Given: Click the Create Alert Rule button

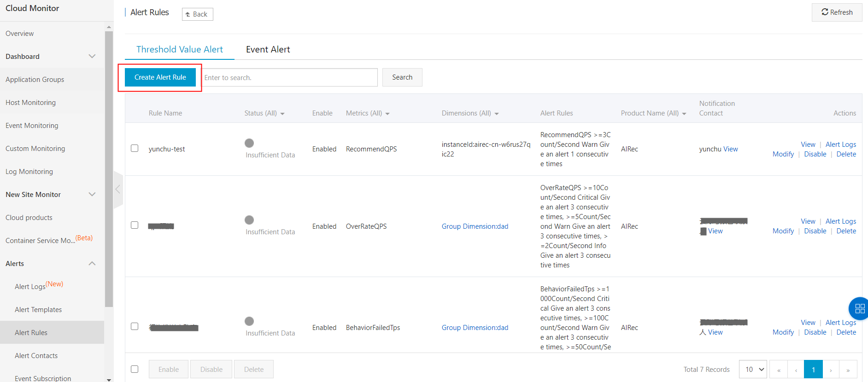Looking at the screenshot, I should coord(160,77).
